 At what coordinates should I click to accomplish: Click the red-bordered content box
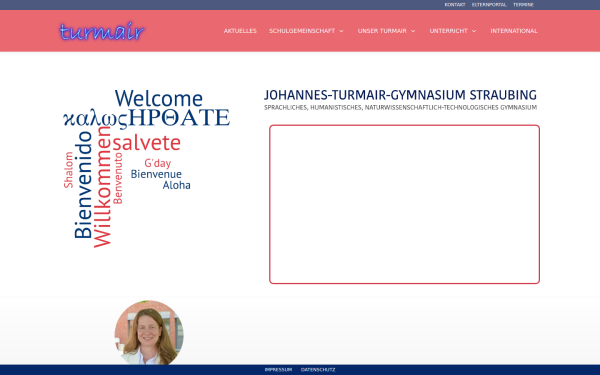pyautogui.click(x=404, y=204)
